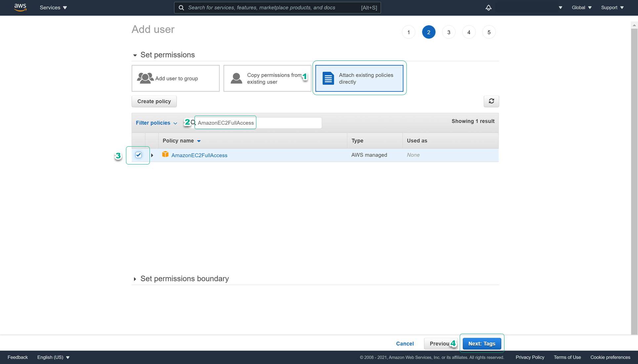Click the search bar for services and docs
The height and width of the screenshot is (364, 638).
[x=277, y=8]
